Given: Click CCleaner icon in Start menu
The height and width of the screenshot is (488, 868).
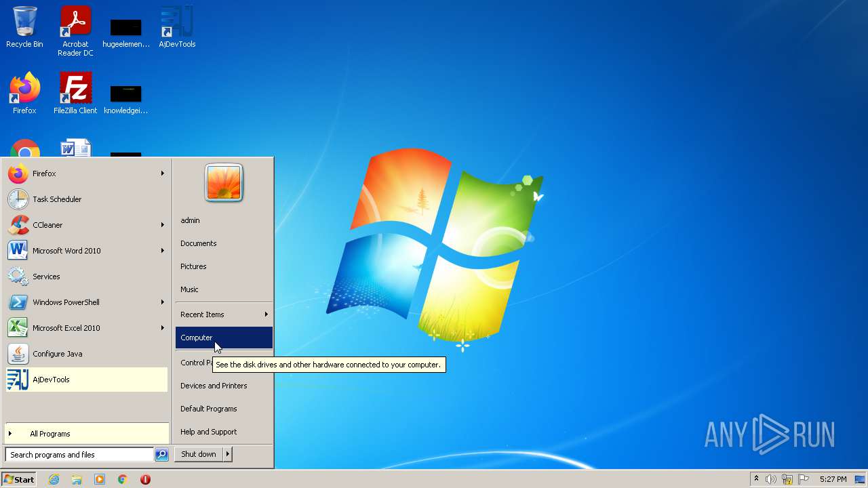Looking at the screenshot, I should tap(18, 225).
